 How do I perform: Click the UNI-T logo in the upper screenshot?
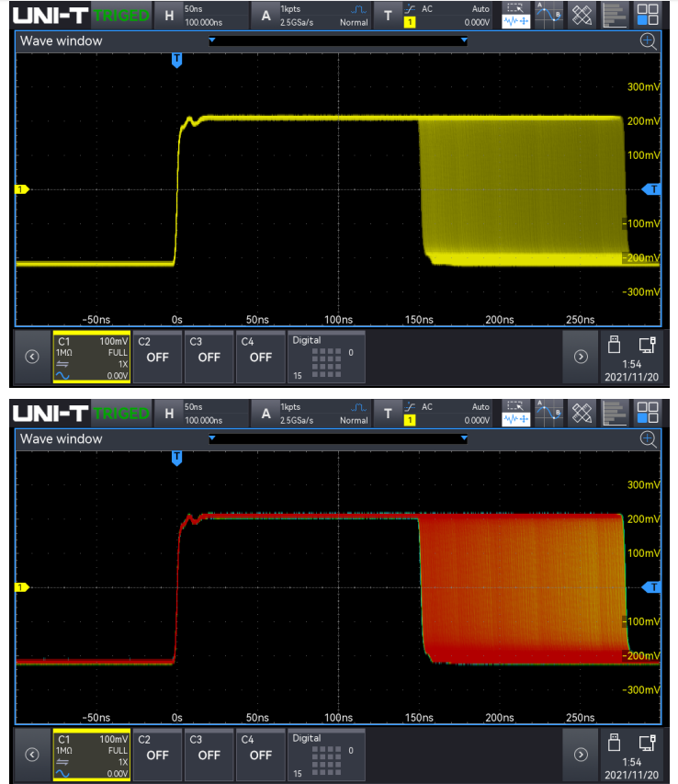click(x=50, y=15)
